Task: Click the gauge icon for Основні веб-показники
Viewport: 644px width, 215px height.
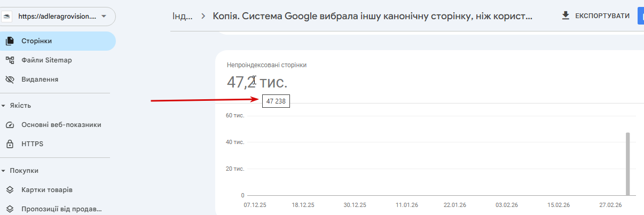Action: (x=10, y=125)
